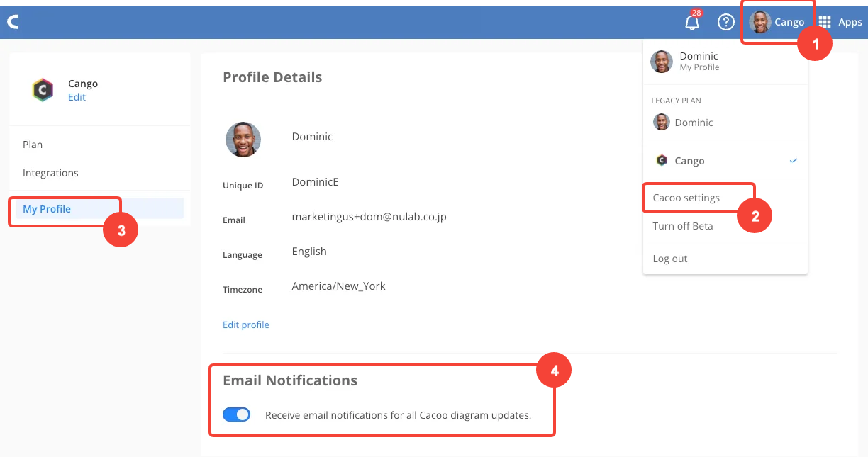Viewport: 868px width, 457px height.
Task: Open Dominic My Profile in the dropdown
Action: pyautogui.click(x=725, y=62)
